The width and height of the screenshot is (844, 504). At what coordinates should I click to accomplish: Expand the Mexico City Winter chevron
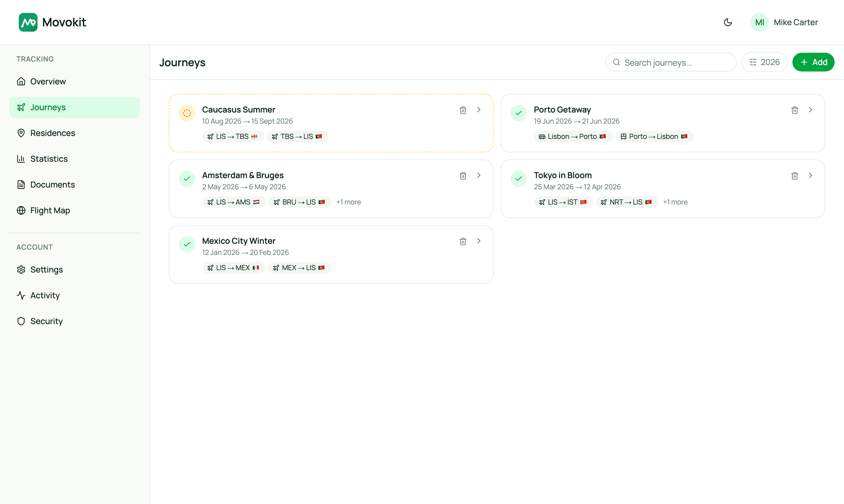pos(479,241)
